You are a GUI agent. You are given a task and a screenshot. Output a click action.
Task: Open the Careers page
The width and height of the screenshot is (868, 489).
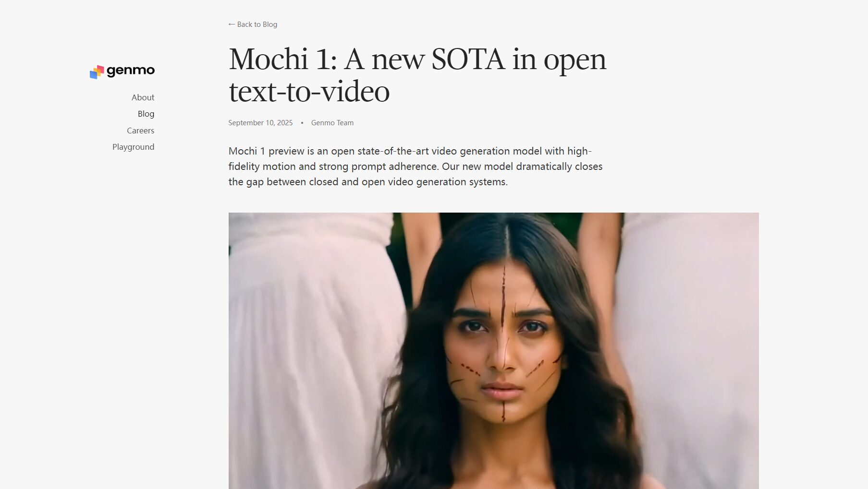point(140,131)
